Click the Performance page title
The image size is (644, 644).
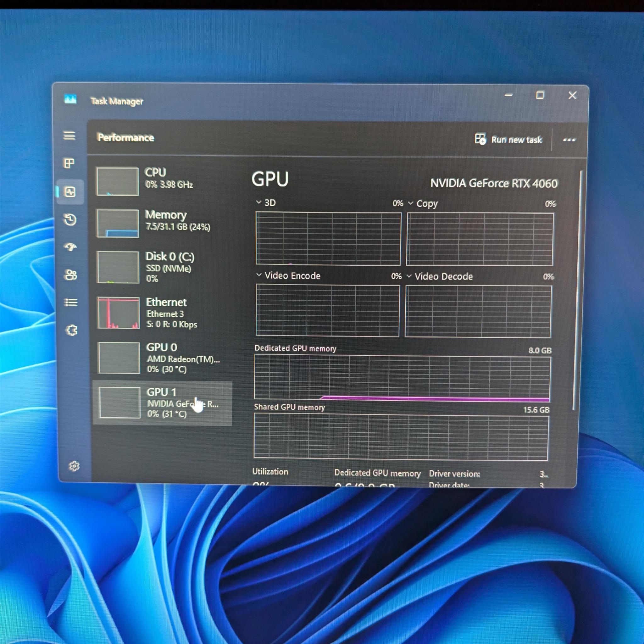point(126,137)
